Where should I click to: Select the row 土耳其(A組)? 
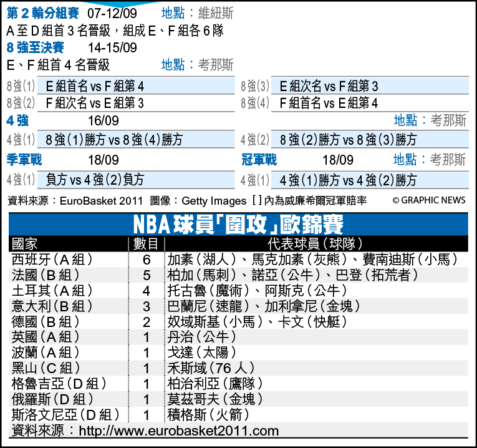pos(238,291)
